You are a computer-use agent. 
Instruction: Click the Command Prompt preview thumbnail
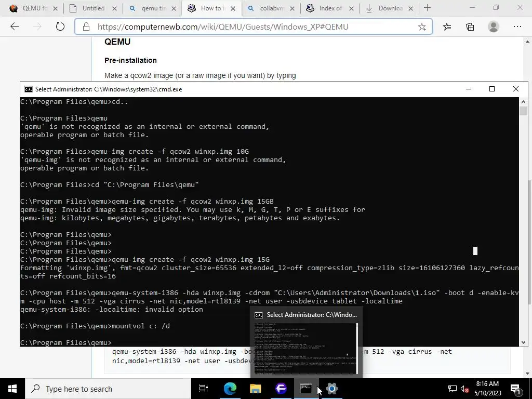pos(307,348)
